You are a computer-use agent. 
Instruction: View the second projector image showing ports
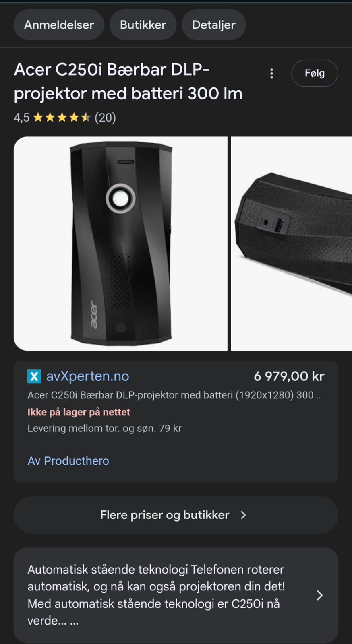292,244
